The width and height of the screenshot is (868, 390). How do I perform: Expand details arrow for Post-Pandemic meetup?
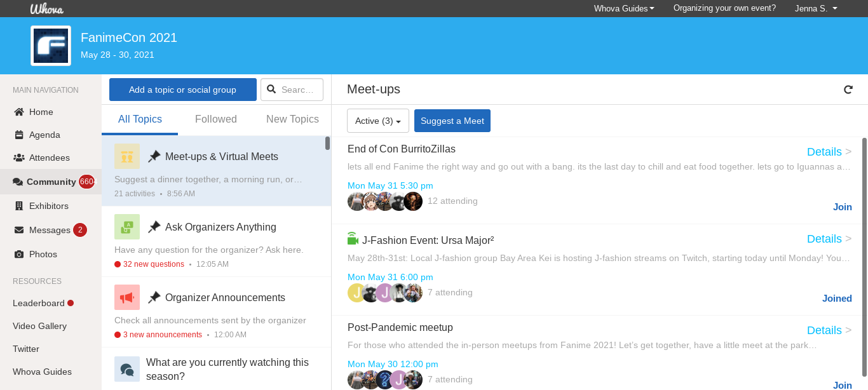848,330
